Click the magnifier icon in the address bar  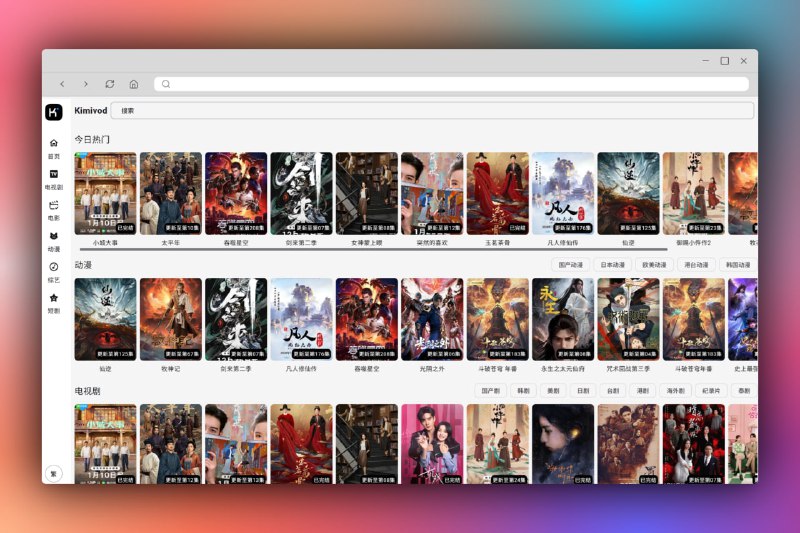click(166, 84)
